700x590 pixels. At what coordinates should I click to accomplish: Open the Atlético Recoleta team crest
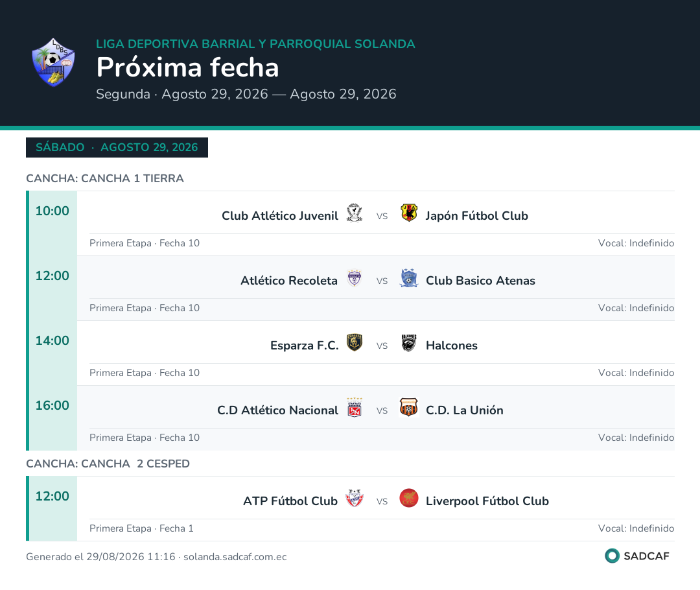point(355,277)
